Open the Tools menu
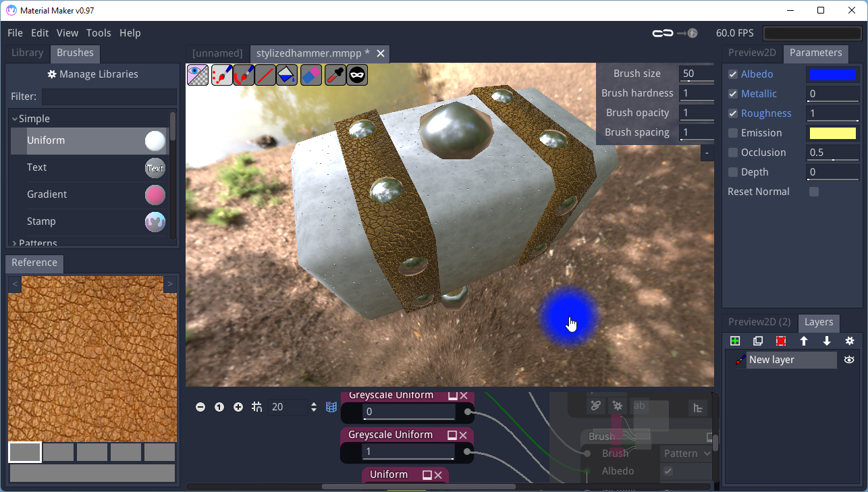 point(99,33)
